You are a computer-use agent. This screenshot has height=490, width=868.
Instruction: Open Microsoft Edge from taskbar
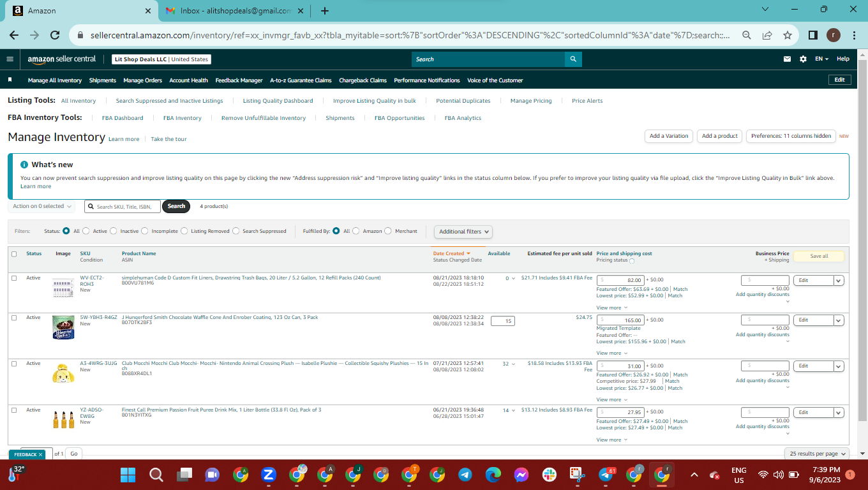point(493,475)
